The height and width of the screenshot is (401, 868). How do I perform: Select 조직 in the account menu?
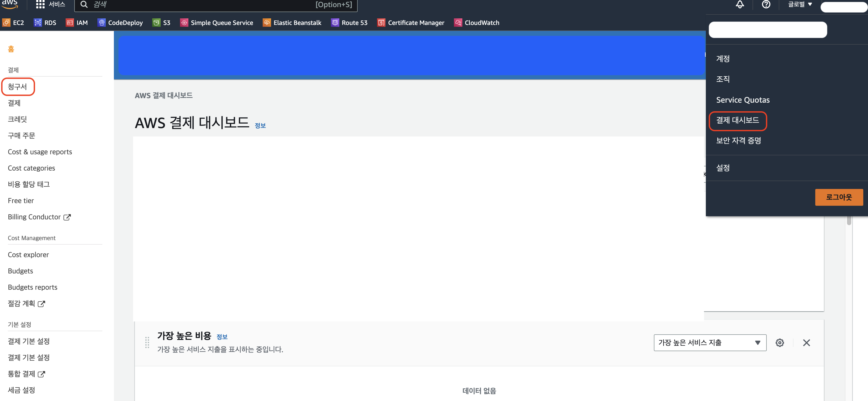pyautogui.click(x=723, y=79)
